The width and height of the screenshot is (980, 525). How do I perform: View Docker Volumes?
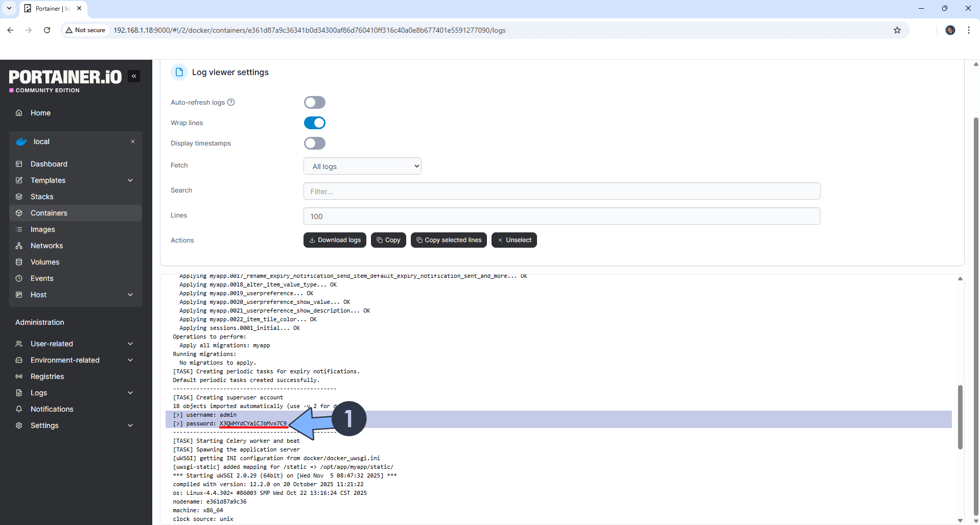tap(44, 262)
